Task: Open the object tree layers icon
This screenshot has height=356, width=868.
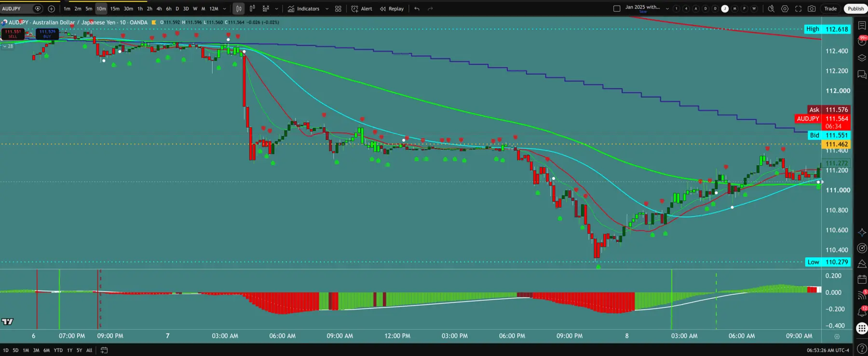Action: coord(862,58)
